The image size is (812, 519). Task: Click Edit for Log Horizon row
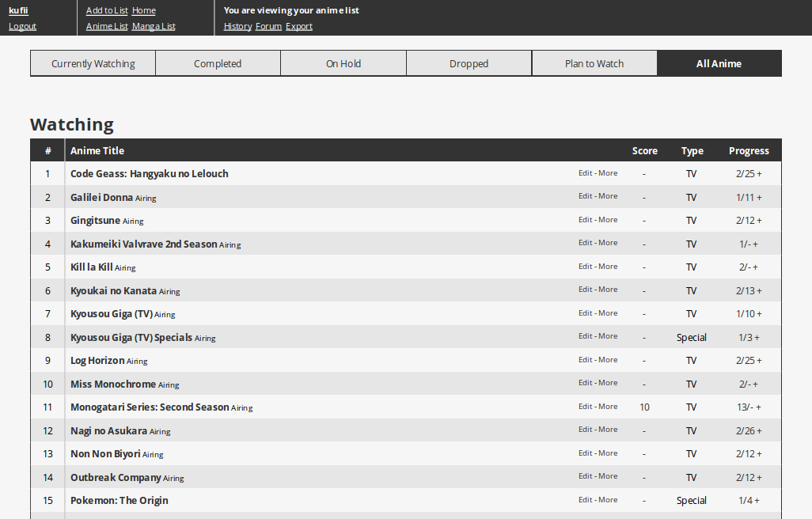(585, 360)
